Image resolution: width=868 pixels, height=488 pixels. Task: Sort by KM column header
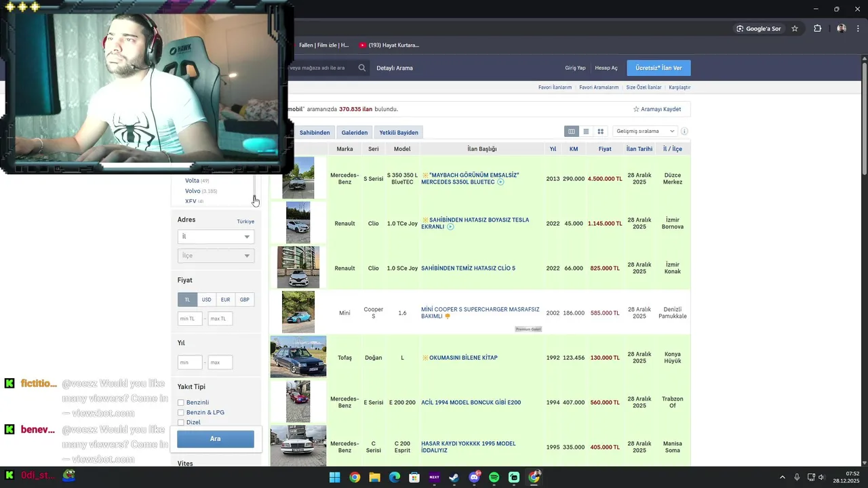pyautogui.click(x=574, y=149)
